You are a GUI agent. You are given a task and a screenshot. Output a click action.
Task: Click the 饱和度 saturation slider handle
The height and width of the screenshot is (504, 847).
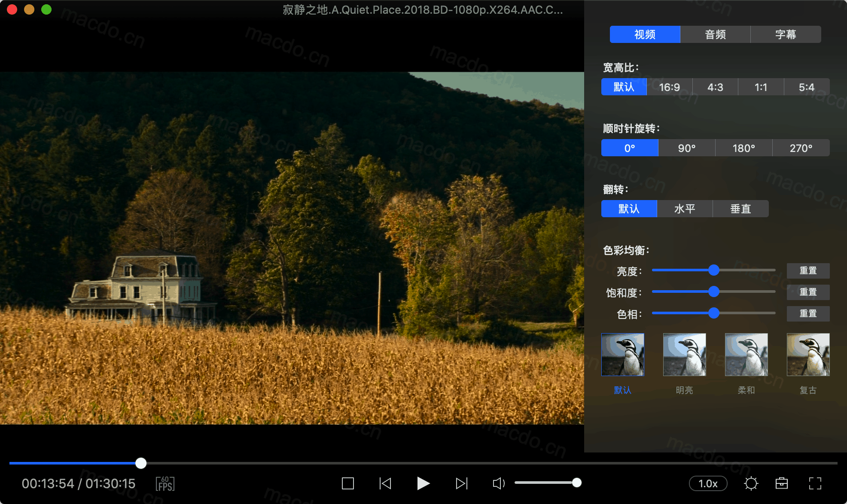pos(714,291)
